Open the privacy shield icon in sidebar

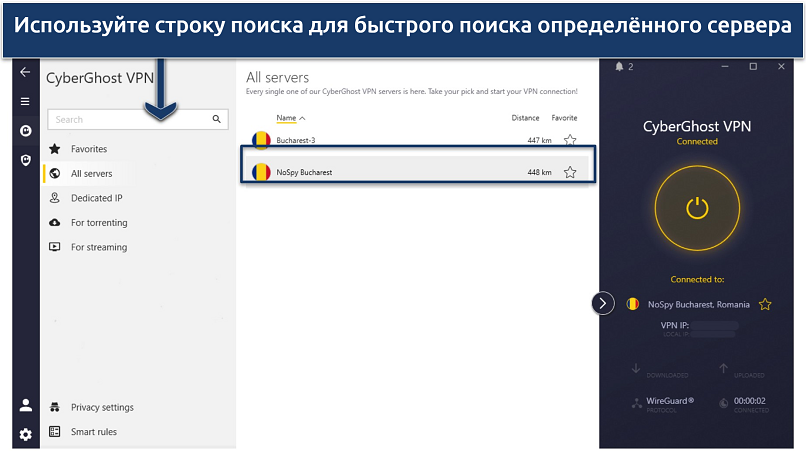click(25, 160)
